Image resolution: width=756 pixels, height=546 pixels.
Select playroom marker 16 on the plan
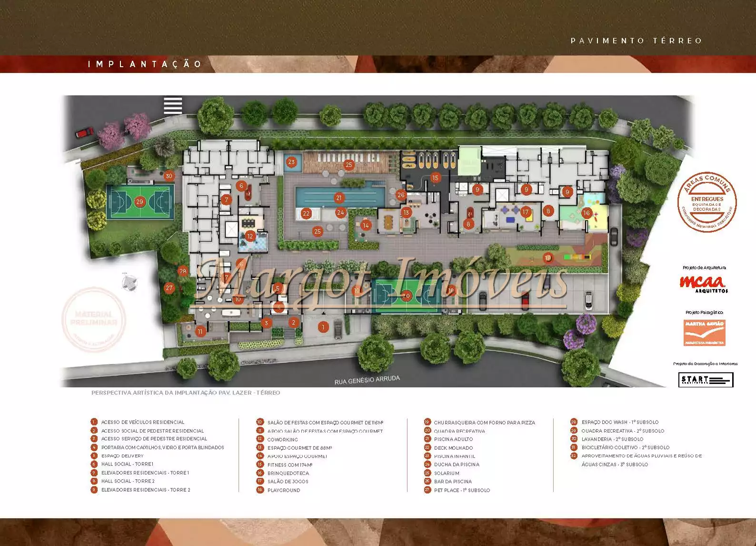point(587,213)
